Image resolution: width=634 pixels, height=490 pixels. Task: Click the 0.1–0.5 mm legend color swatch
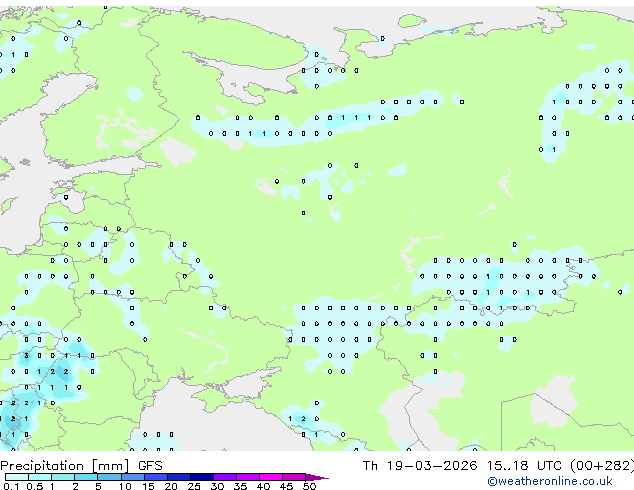coord(17,477)
